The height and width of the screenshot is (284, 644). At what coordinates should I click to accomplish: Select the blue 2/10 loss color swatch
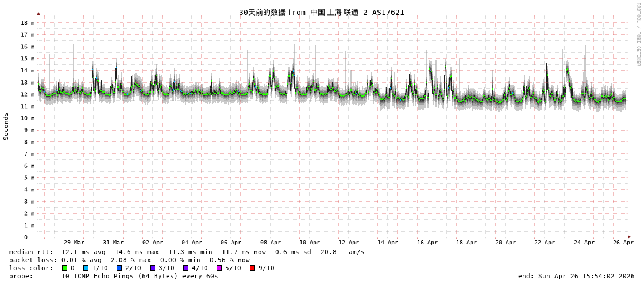[119, 268]
